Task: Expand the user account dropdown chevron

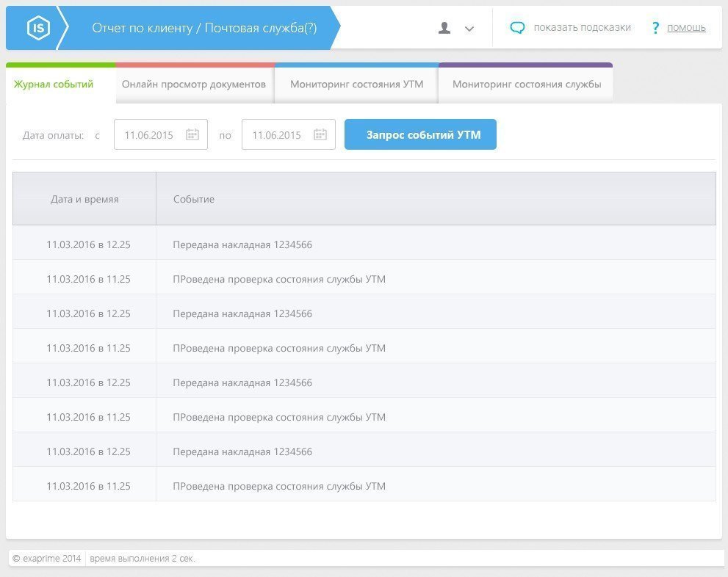Action: tap(469, 29)
